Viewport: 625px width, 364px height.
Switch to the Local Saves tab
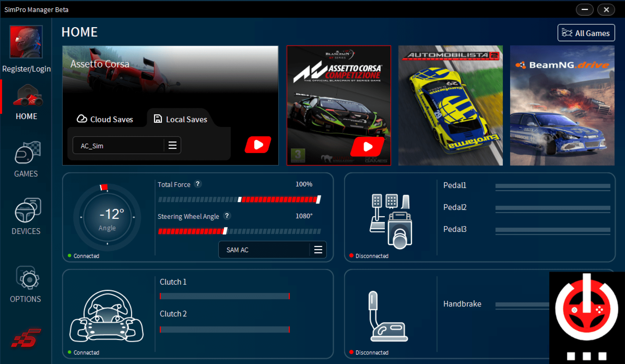pyautogui.click(x=180, y=119)
